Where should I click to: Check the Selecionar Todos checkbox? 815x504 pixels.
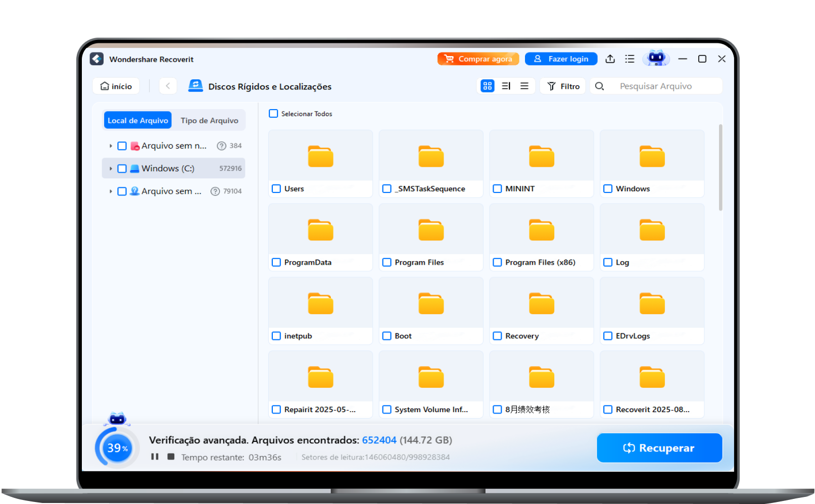[x=273, y=114]
